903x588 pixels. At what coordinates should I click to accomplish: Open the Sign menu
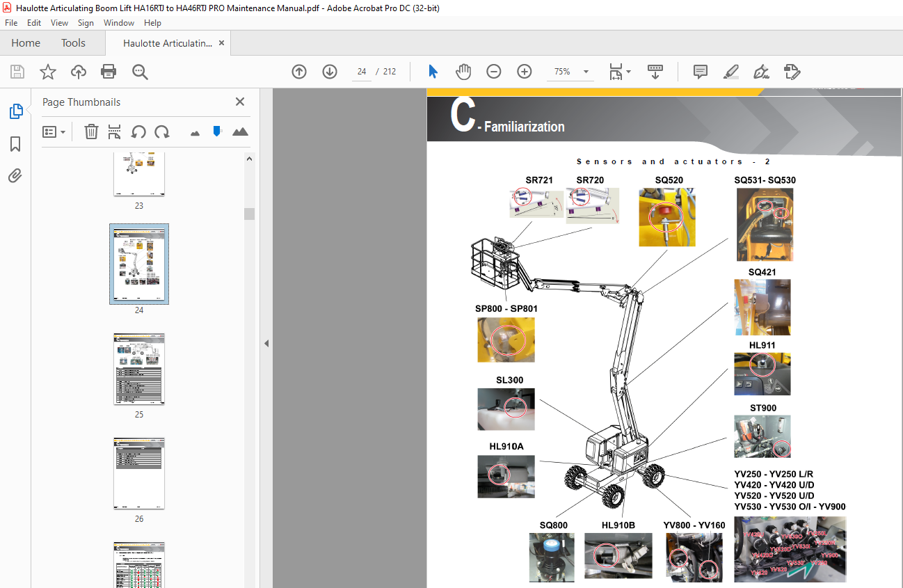[x=86, y=23]
